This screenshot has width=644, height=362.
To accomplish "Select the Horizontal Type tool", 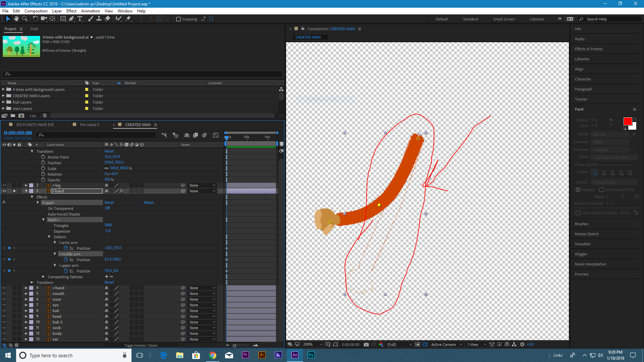I will point(80,19).
